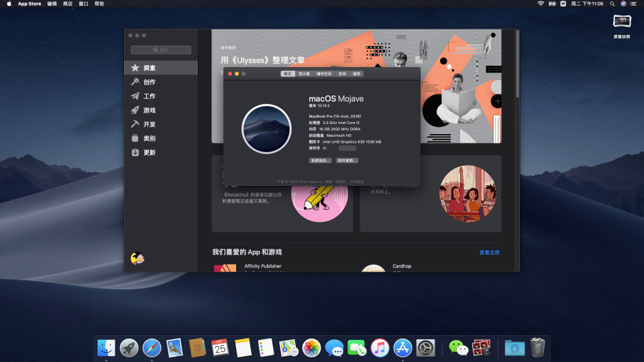Click the Wi-Fi status icon

click(541, 4)
